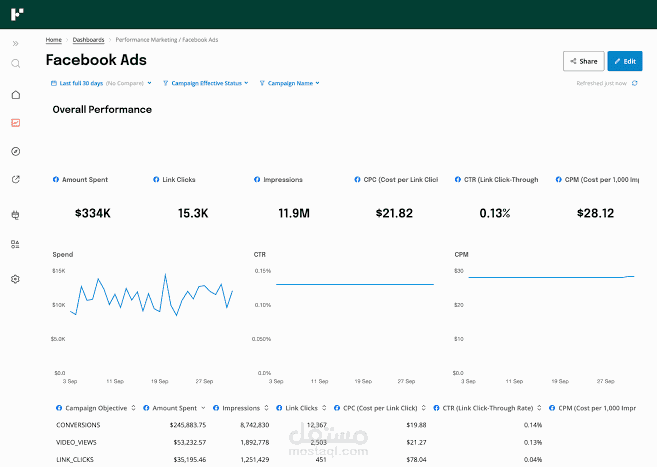This screenshot has height=467, width=657.
Task: Sort table by Link Clicks column arrows
Action: [x=324, y=408]
